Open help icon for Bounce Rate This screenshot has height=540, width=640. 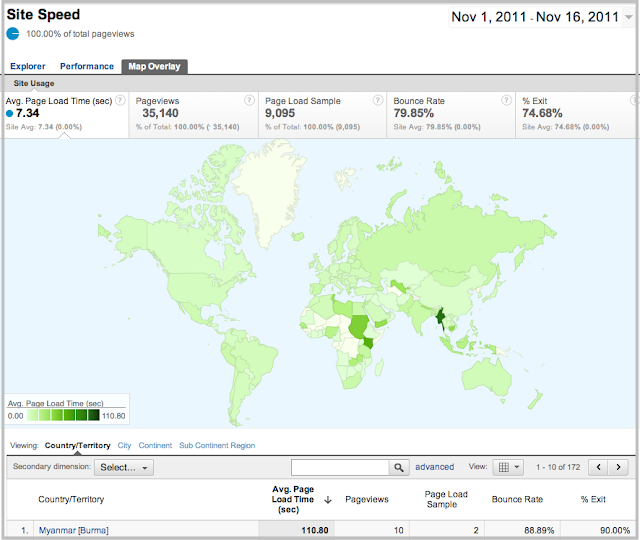click(x=505, y=101)
